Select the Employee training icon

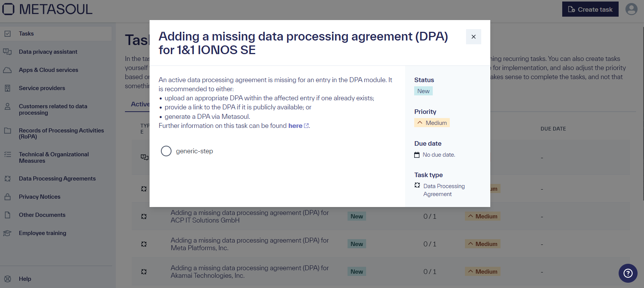[x=8, y=233]
